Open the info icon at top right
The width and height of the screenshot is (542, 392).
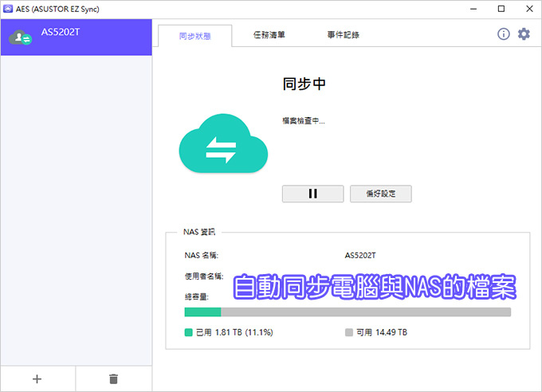click(503, 34)
